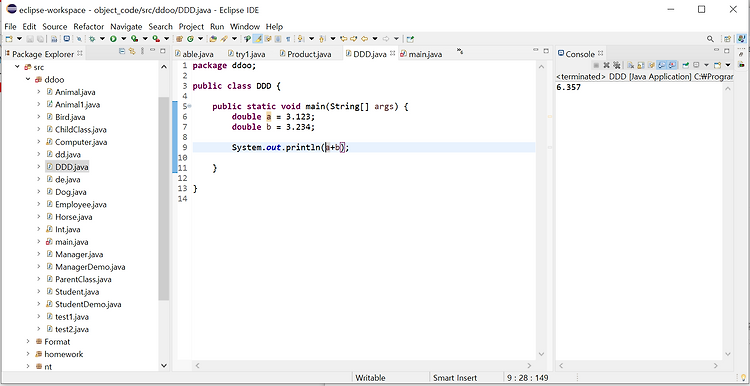Image resolution: width=750 pixels, height=386 pixels.
Task: Minimize the Package Explorer view
Action: tap(153, 50)
